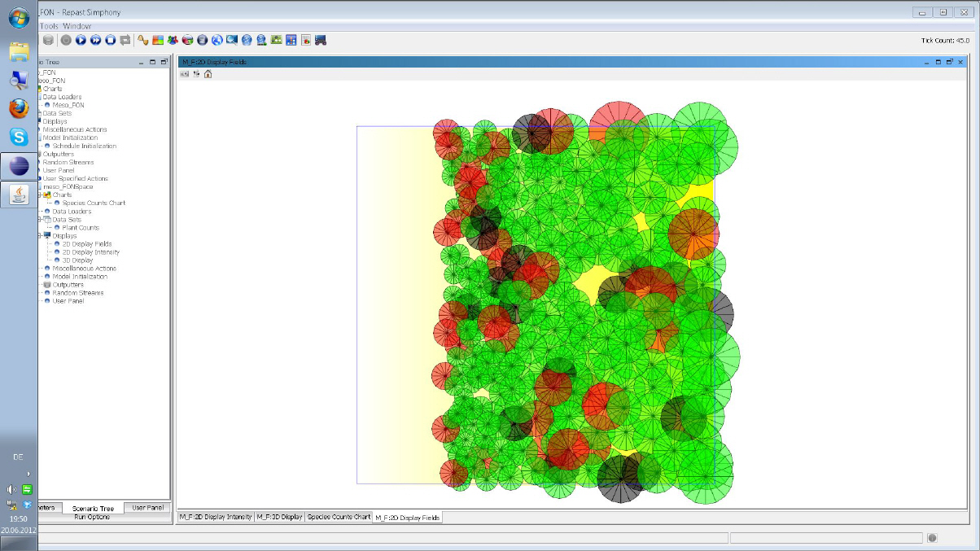Screen dimensions: 980x551
Task: Stop the simulation run
Action: 110,40
